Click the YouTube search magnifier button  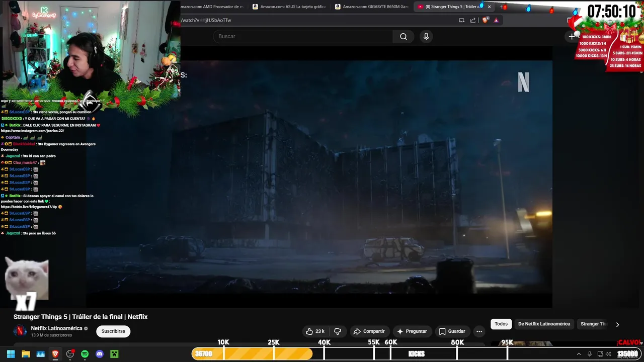(x=404, y=36)
